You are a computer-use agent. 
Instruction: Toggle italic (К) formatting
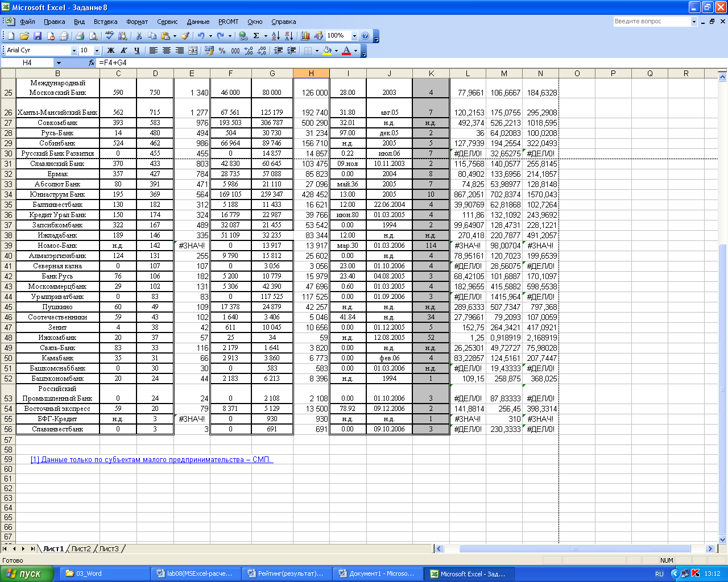pos(124,51)
